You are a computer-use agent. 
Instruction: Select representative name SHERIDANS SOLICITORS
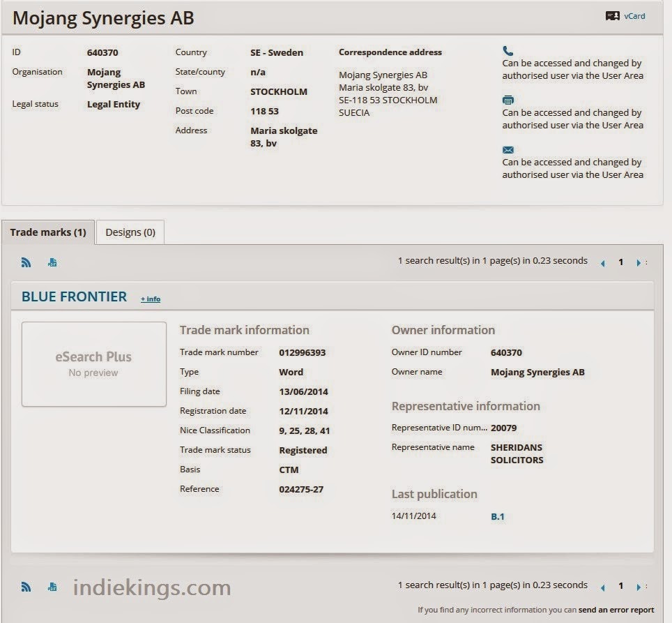517,453
